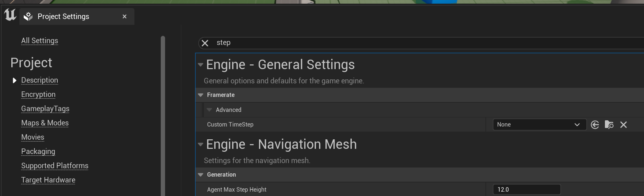Collapse the Framerate category
The image size is (644, 196).
coord(201,95)
